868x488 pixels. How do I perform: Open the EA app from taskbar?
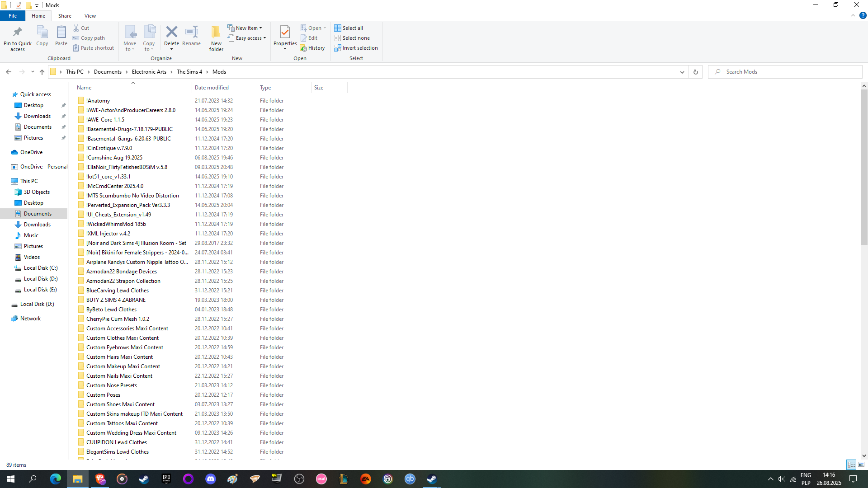[x=366, y=479]
